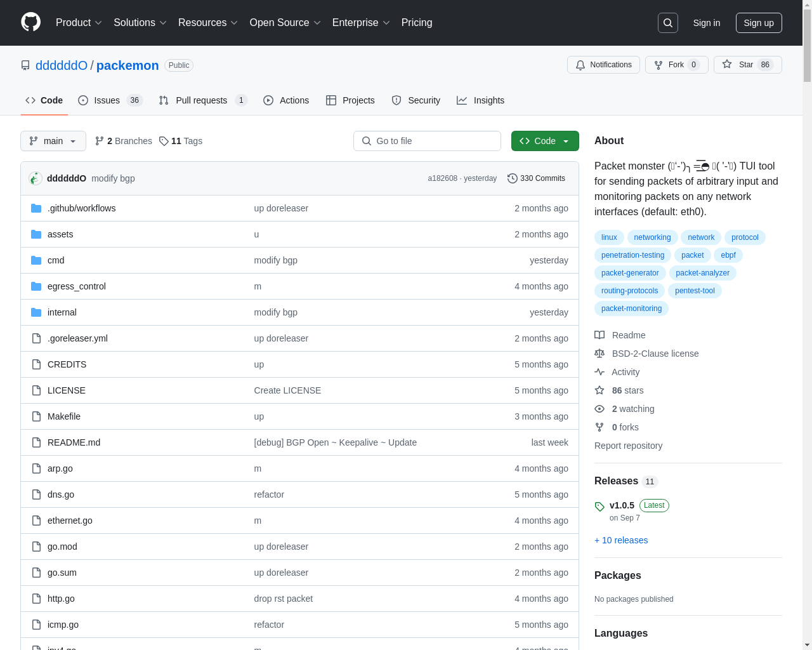The width and height of the screenshot is (812, 650).
Task: Star the packemon repository
Action: coord(747,65)
